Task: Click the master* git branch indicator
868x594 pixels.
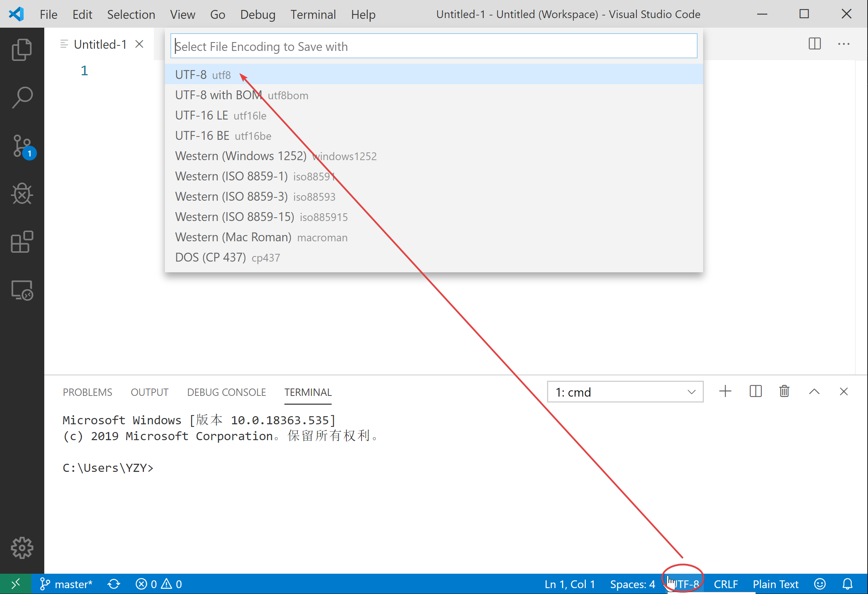Action: point(66,584)
